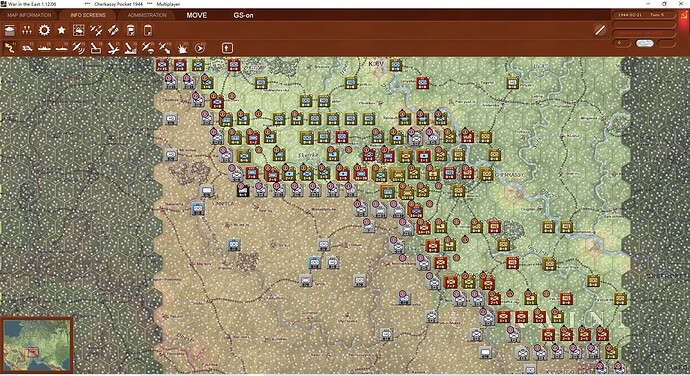
Task: Open the production gear icon screen
Action: (44, 30)
